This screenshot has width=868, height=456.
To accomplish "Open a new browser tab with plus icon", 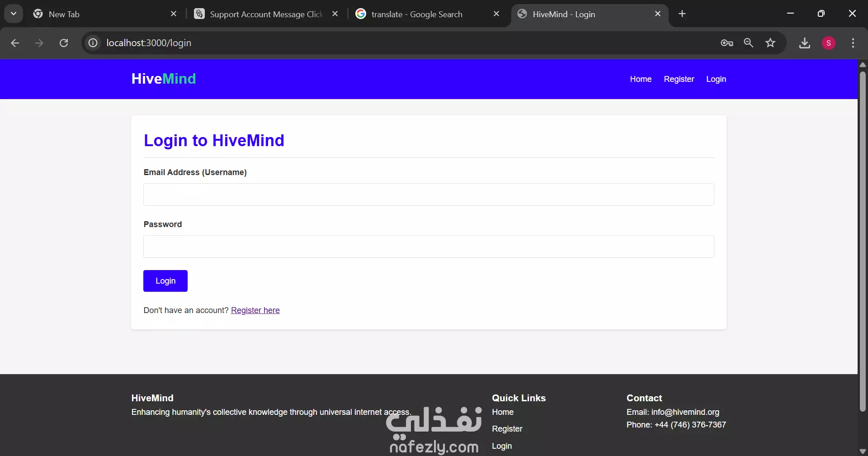I will (x=682, y=14).
